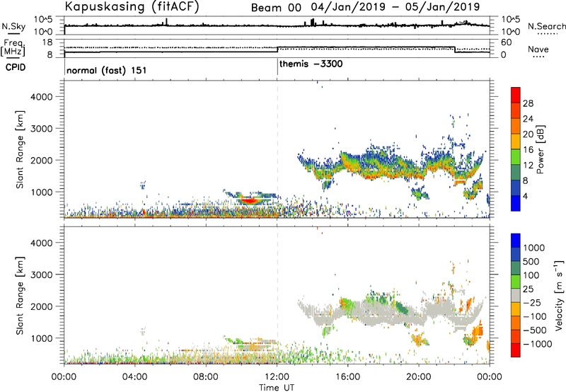Click the blue bottom segment of power colorbar
This screenshot has height=392, width=566.
point(516,203)
